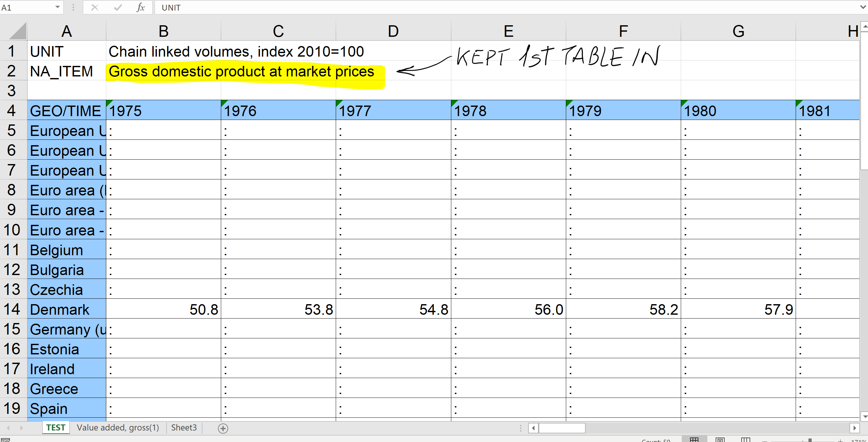This screenshot has height=442, width=868.
Task: Select row 14 header for Denmark
Action: [x=12, y=309]
